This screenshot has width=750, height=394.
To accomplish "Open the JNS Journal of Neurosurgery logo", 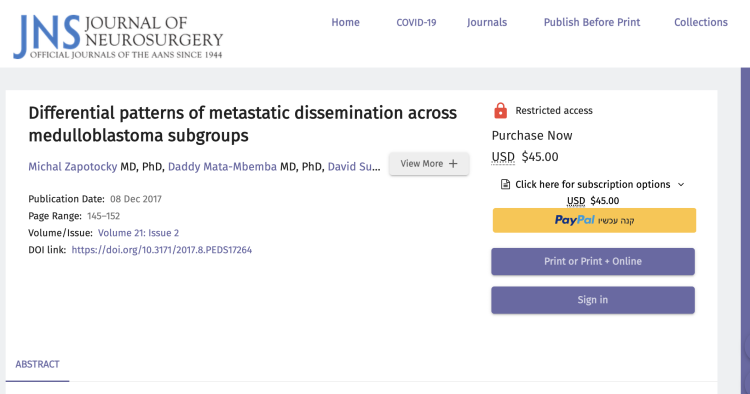I will 118,37.
